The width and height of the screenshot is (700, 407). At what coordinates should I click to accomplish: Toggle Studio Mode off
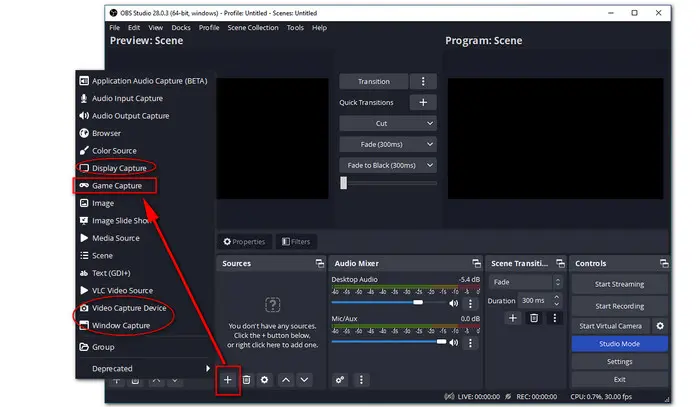pos(619,344)
